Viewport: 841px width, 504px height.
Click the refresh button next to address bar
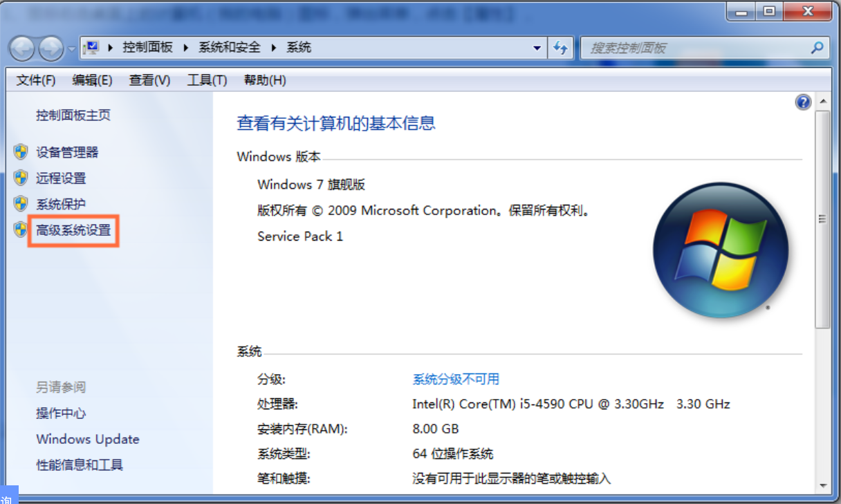pyautogui.click(x=560, y=48)
